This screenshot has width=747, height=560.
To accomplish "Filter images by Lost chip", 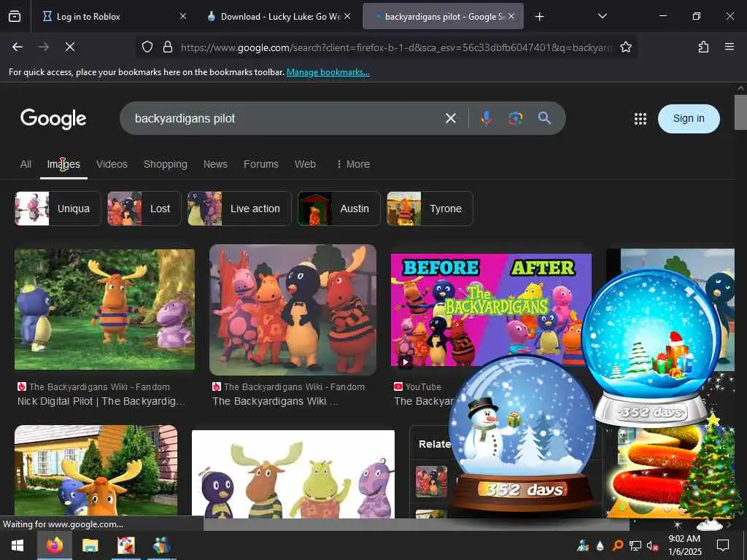I will pos(144,209).
